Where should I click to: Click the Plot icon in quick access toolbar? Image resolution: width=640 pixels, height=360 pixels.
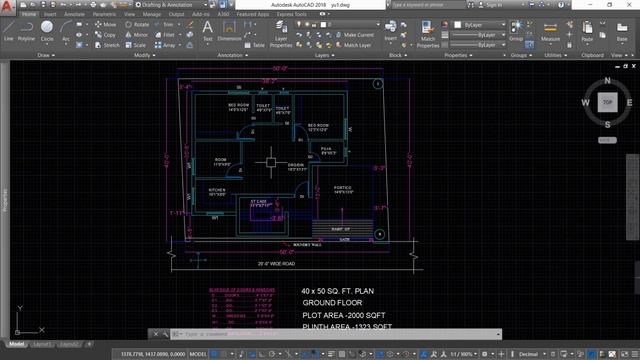tap(93, 5)
